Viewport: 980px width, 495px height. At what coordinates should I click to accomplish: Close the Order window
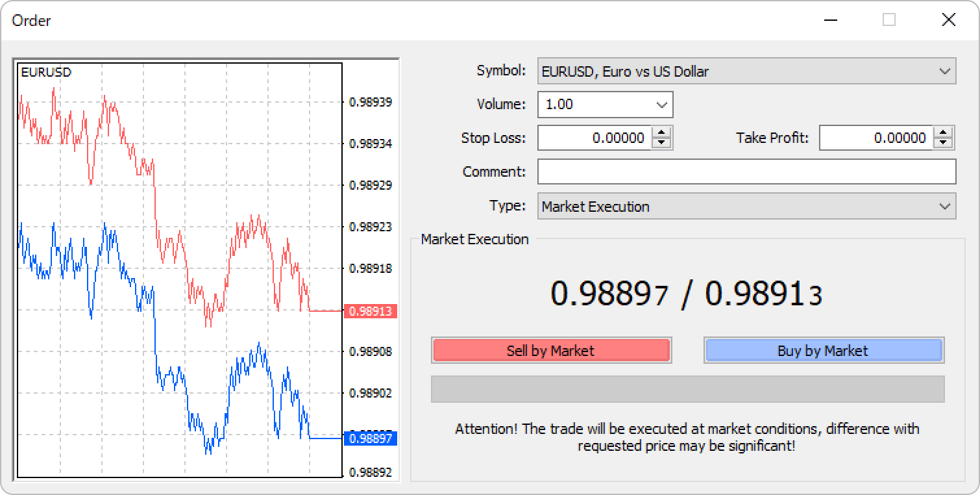948,20
